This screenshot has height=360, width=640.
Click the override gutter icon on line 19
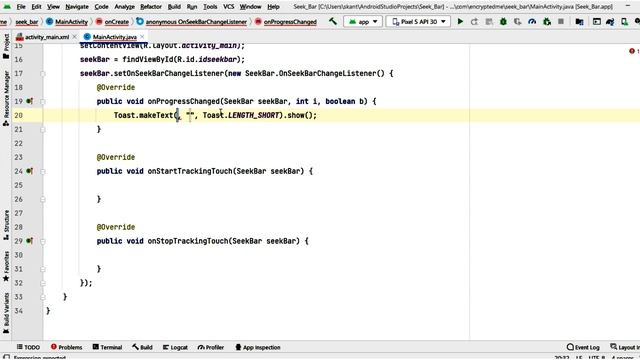tap(29, 101)
